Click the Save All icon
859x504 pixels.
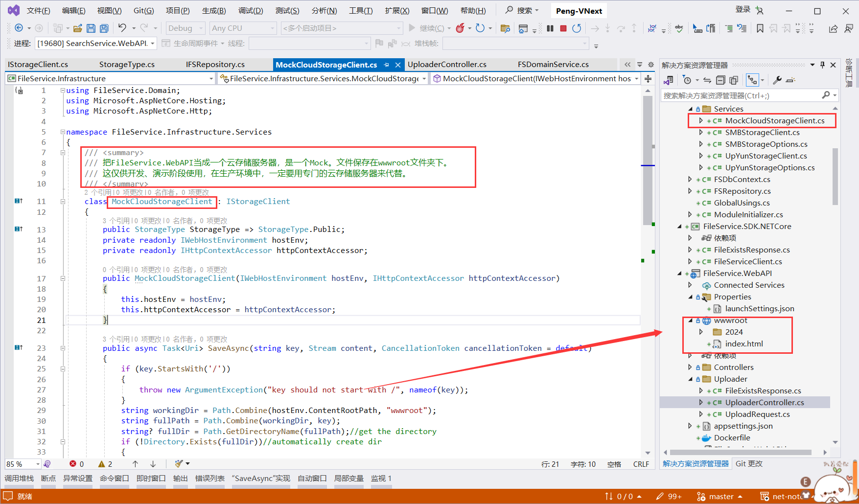click(x=104, y=28)
